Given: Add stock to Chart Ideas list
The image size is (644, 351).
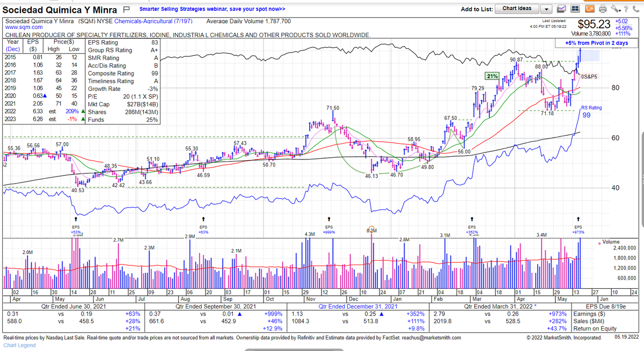Looking at the screenshot, I should (517, 9).
